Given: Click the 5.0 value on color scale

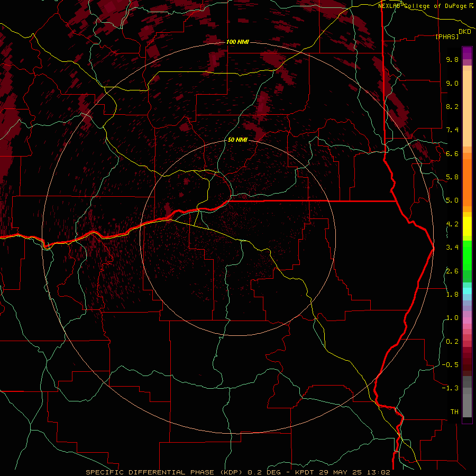Looking at the screenshot, I should [x=452, y=200].
